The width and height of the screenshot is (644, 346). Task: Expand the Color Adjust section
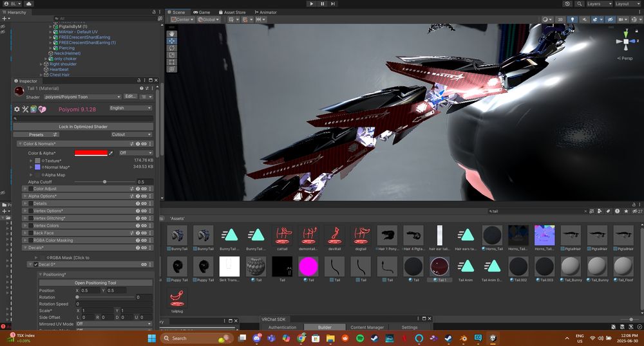[25, 188]
